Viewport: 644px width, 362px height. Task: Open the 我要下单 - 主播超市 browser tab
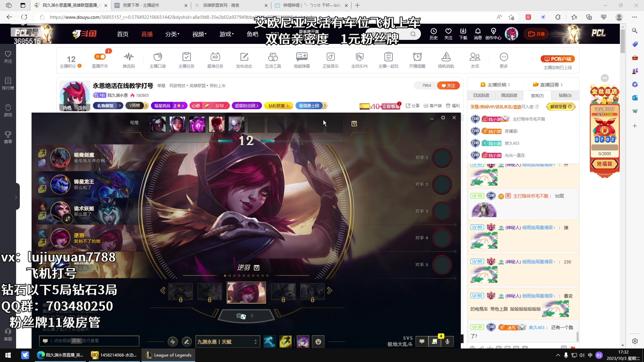click(x=151, y=5)
